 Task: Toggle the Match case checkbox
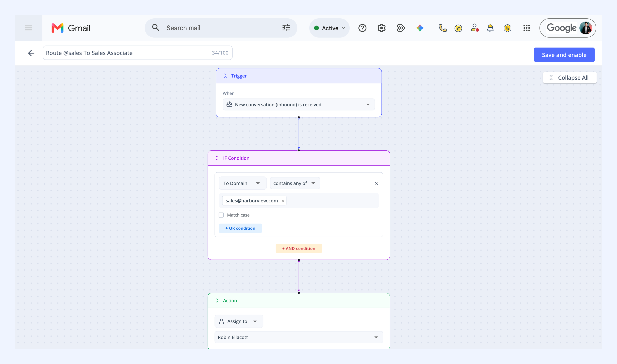[221, 215]
